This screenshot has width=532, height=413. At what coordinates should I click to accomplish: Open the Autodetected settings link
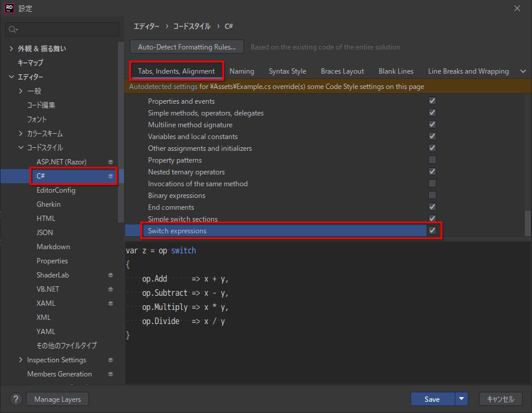coord(163,87)
